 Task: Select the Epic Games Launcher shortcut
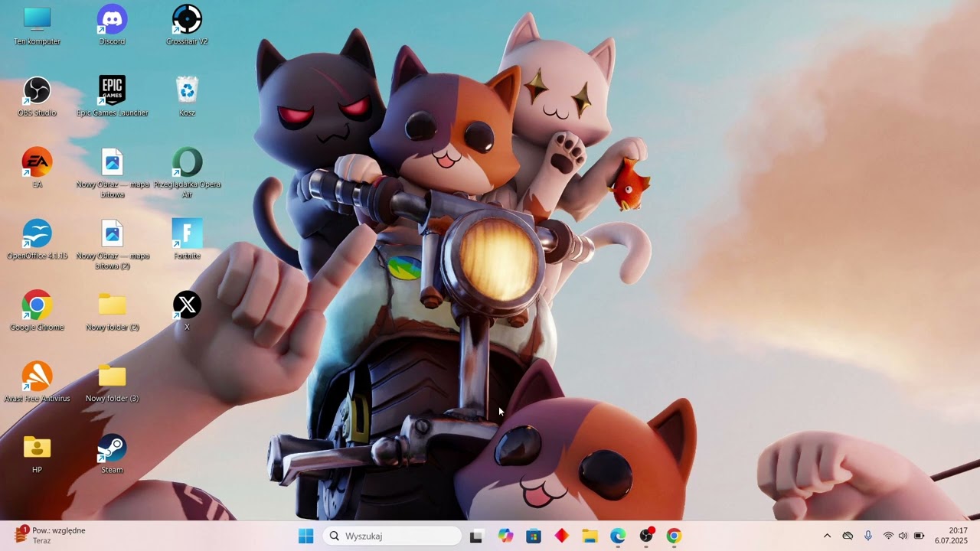(x=112, y=97)
